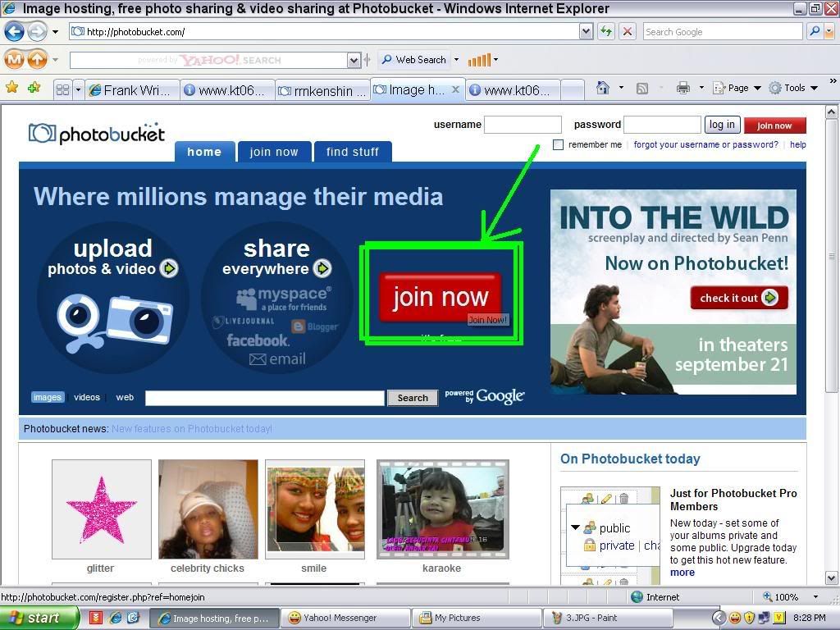The height and width of the screenshot is (630, 840).
Task: Open the recent pages dropdown arrow
Action: click(x=55, y=32)
